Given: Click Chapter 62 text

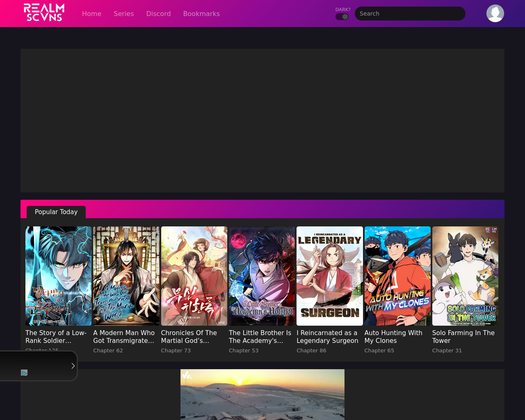Looking at the screenshot, I should (x=108, y=351).
